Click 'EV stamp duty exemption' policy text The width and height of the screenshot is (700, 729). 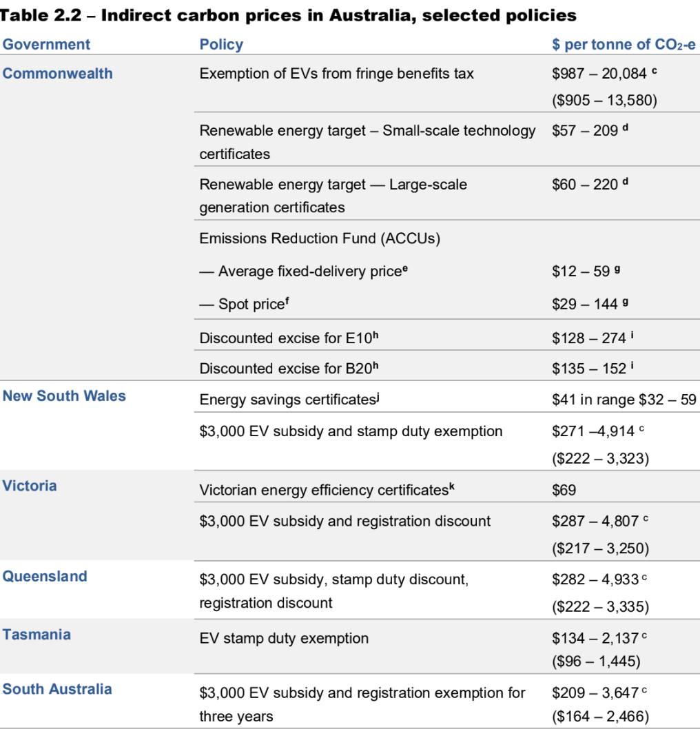284,639
